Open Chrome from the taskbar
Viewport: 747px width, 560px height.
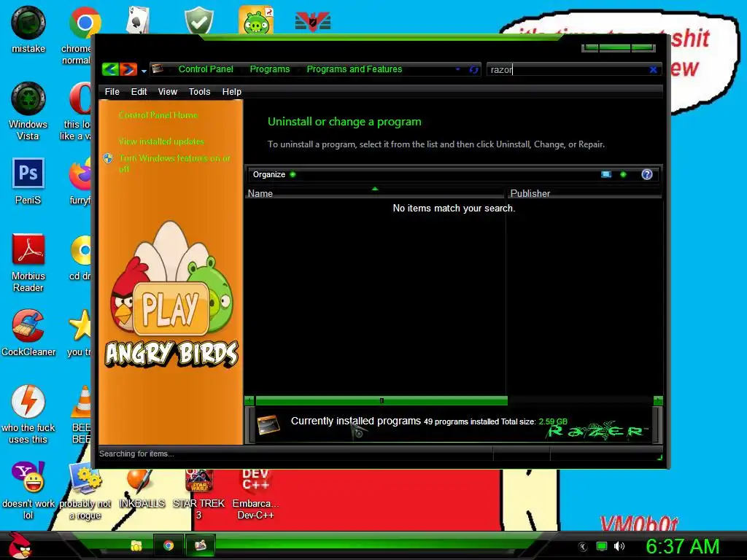pos(169,545)
